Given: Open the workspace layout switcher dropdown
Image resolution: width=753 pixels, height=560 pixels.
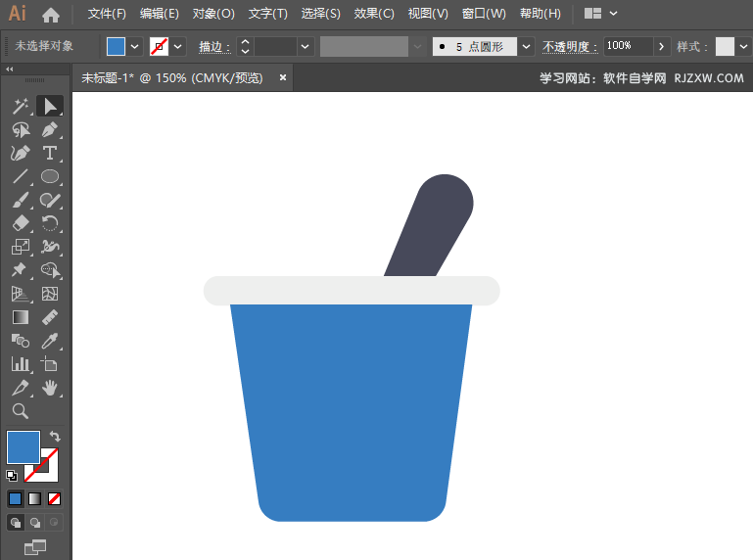Looking at the screenshot, I should pos(601,14).
